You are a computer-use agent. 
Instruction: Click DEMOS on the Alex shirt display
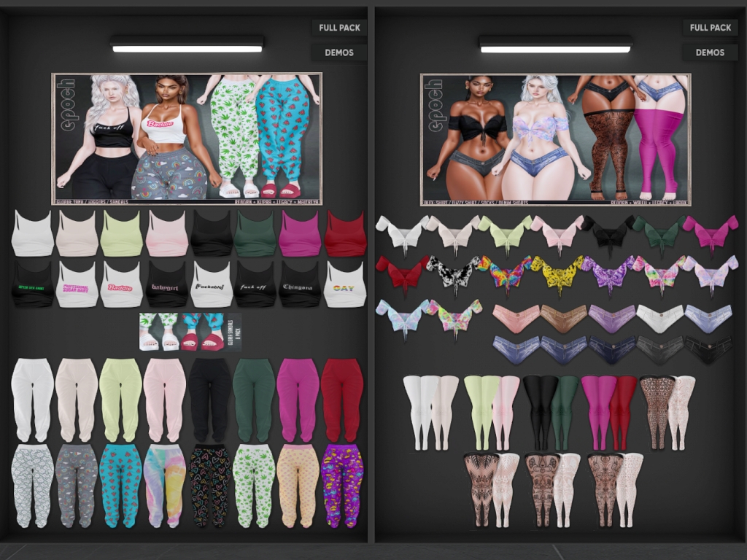click(x=710, y=52)
